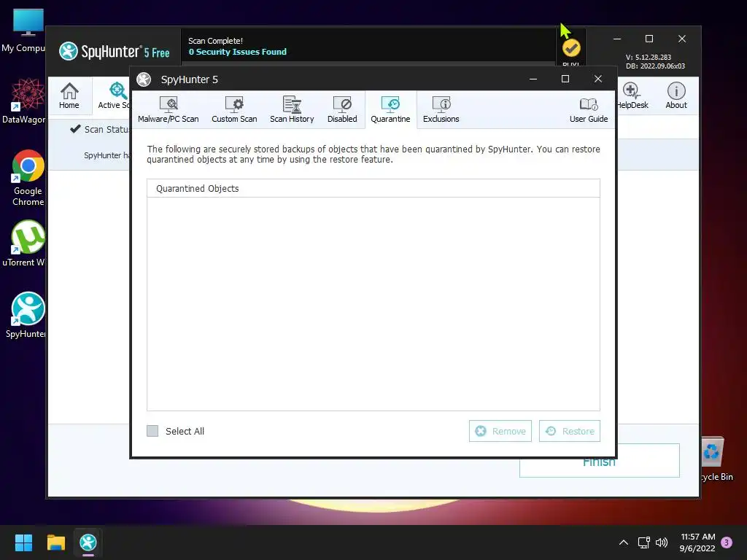Image resolution: width=747 pixels, height=560 pixels.
Task: Open SpyHunter desktop shortcut
Action: (x=26, y=315)
